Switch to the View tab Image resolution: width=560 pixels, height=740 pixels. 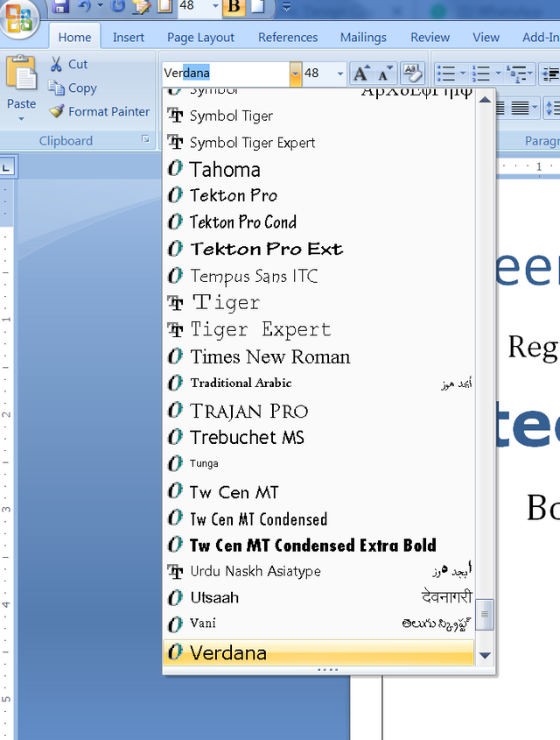pyautogui.click(x=486, y=38)
